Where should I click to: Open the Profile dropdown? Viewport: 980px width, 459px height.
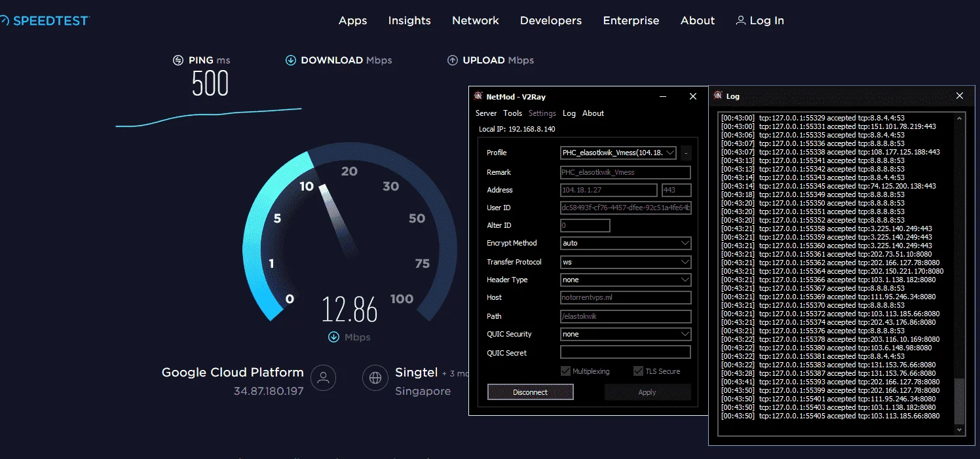point(618,153)
